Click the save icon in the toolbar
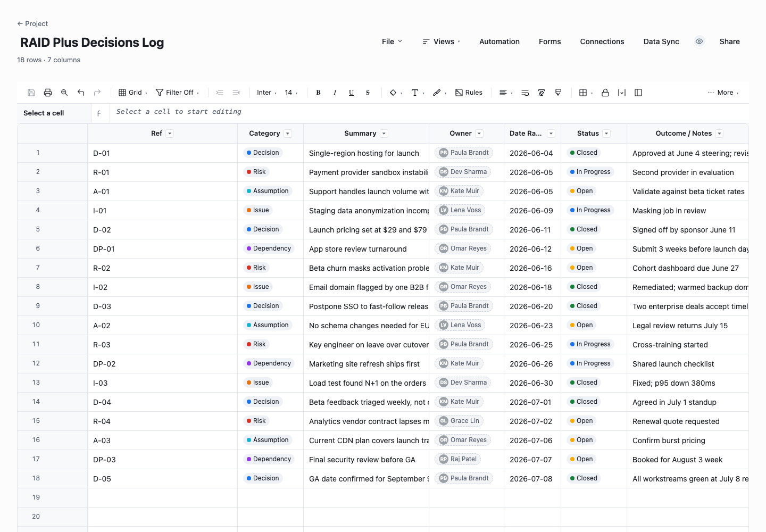The width and height of the screenshot is (766, 532). (x=31, y=93)
